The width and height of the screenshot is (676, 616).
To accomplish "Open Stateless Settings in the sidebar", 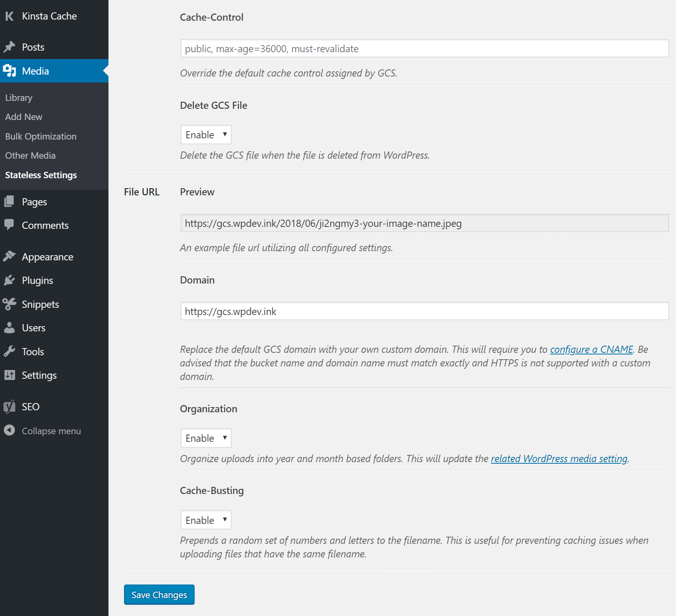I will [x=41, y=175].
